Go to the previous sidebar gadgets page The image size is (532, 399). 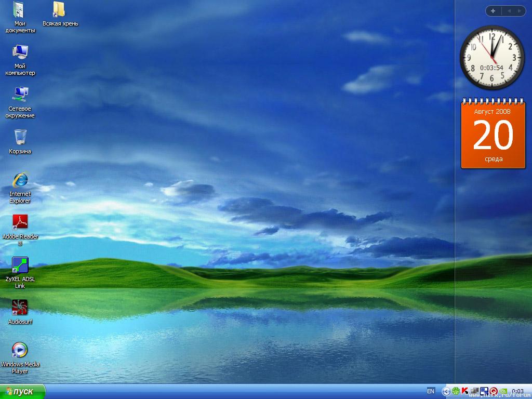click(x=509, y=11)
